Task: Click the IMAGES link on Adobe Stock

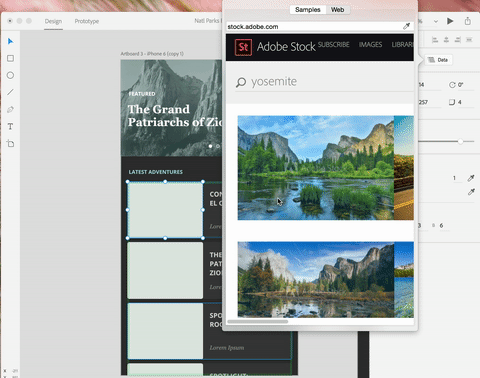Action: pos(370,45)
